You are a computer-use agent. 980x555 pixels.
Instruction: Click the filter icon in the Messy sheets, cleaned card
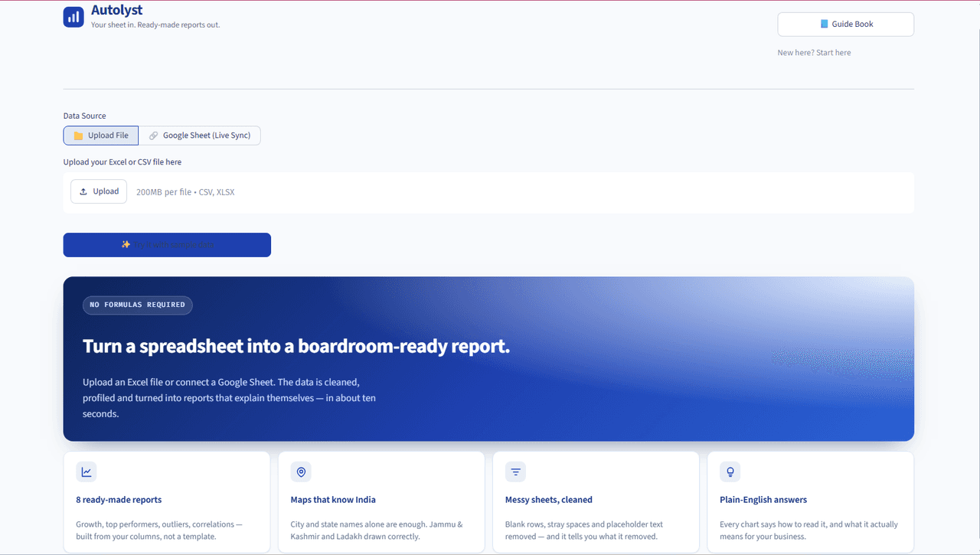[516, 472]
